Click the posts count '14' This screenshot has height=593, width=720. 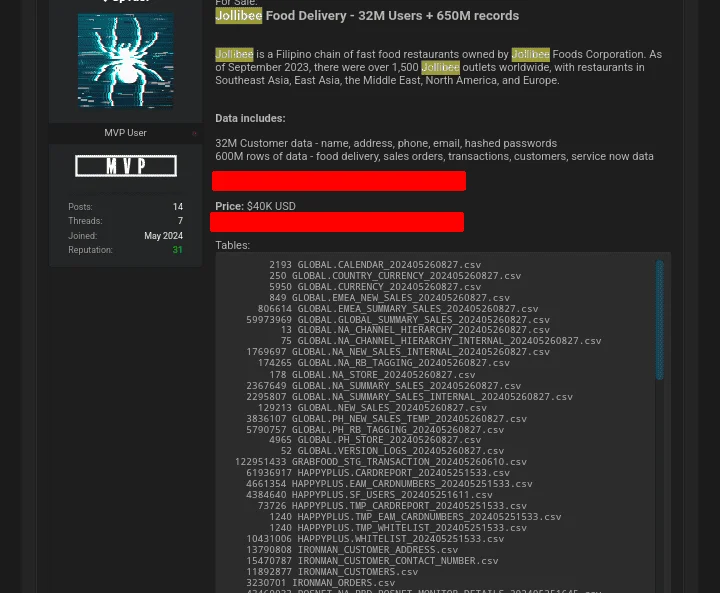tap(178, 207)
